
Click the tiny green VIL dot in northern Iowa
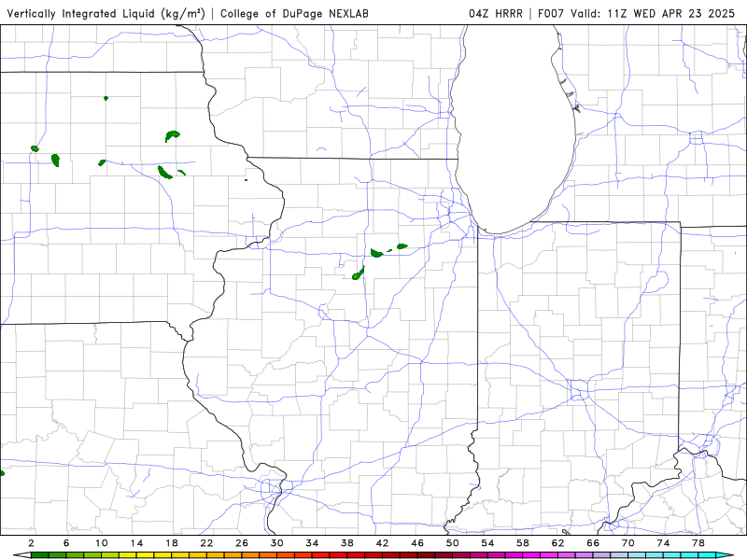[106, 98]
